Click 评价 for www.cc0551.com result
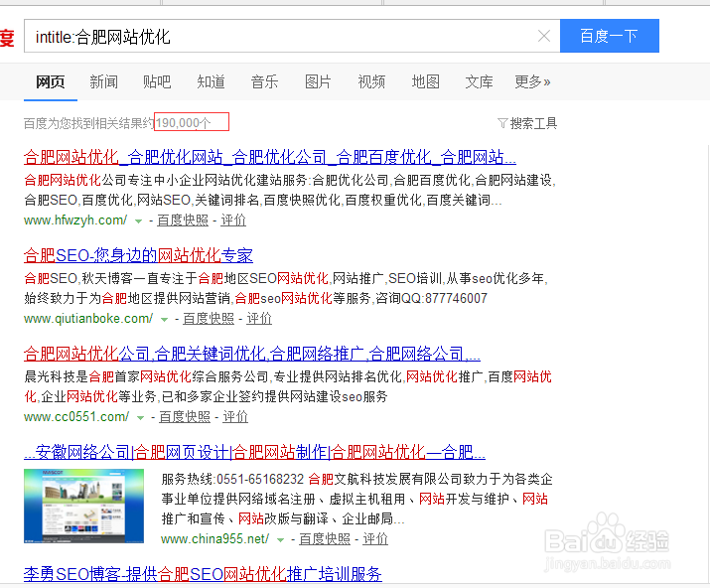The width and height of the screenshot is (710, 588). tap(235, 417)
